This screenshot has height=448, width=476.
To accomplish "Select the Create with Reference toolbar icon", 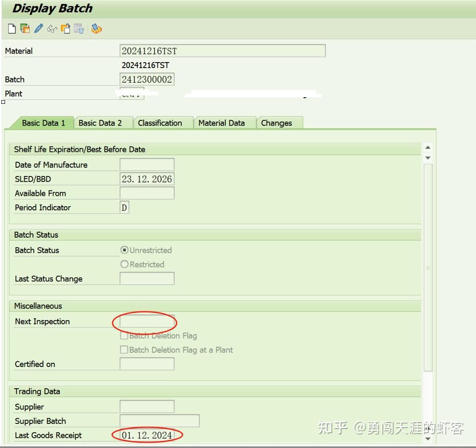I will tap(25, 29).
